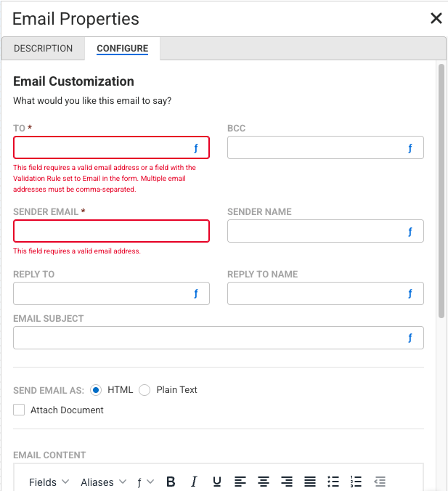448x491 pixels.
Task: Justify the email content text
Action: pyautogui.click(x=310, y=482)
